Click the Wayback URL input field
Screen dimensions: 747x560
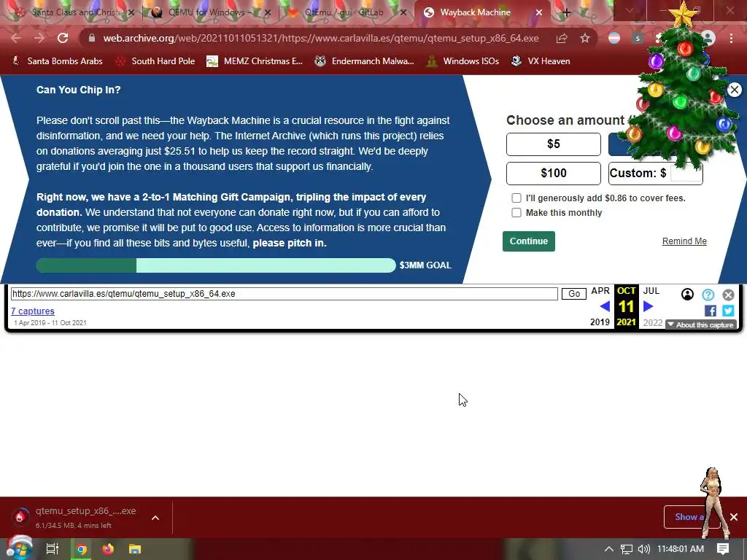284,294
